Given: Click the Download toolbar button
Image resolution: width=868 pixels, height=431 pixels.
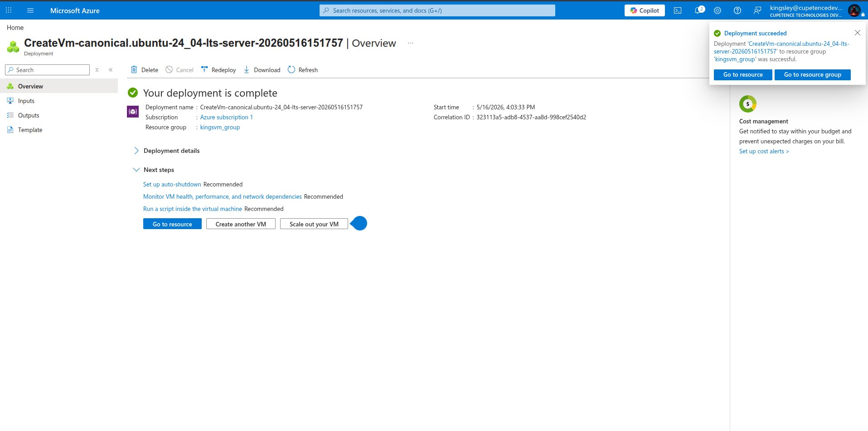Looking at the screenshot, I should (x=262, y=70).
